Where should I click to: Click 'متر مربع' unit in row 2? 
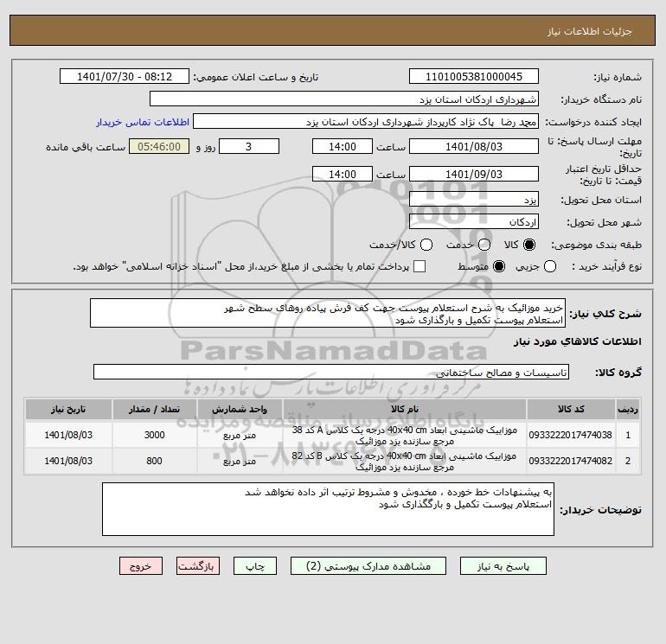[x=240, y=462]
